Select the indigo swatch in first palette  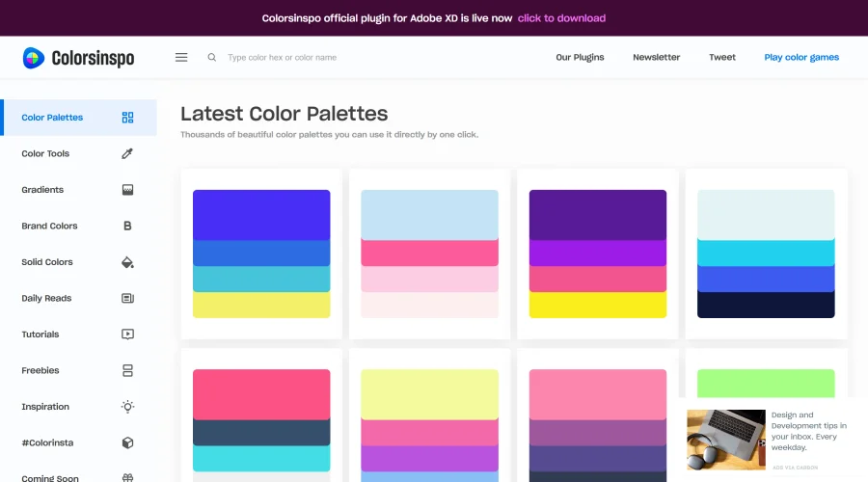(x=261, y=215)
